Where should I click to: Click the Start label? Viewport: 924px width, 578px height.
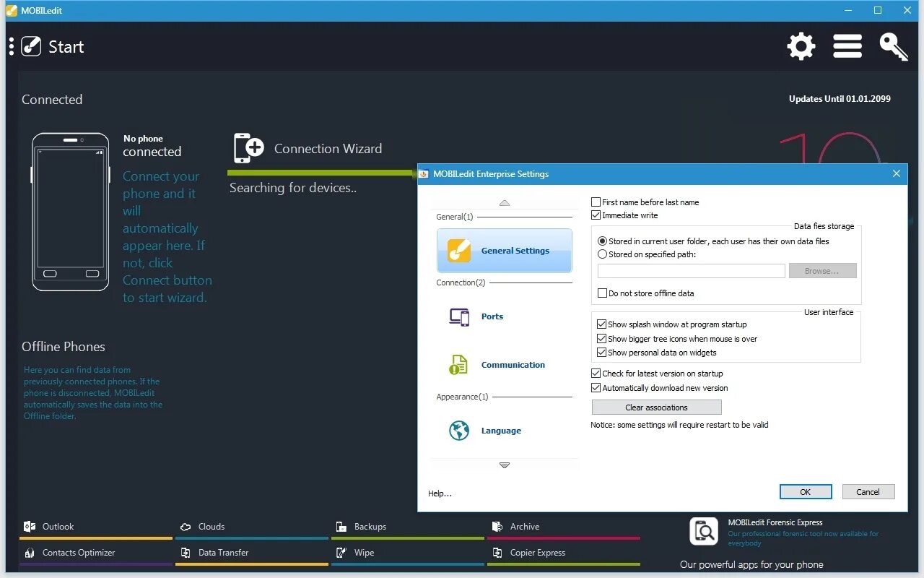tap(66, 47)
